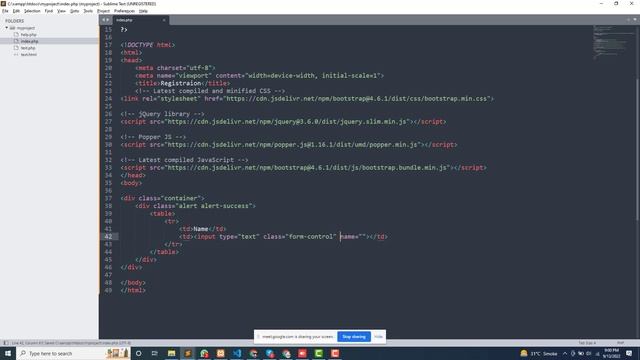Viewport: 640px width, 360px height.
Task: Click line number 42 in gutter
Action: [x=108, y=236]
